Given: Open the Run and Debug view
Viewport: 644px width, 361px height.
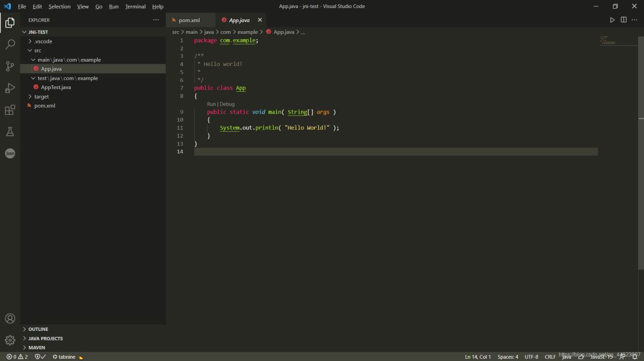Looking at the screenshot, I should coord(10,89).
